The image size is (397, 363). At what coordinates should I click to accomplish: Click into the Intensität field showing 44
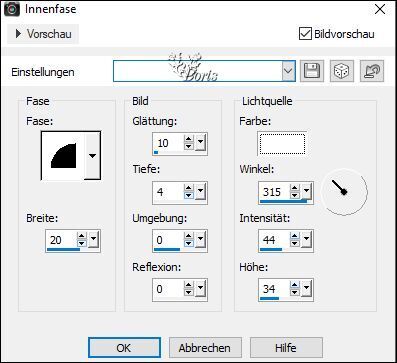(275, 240)
